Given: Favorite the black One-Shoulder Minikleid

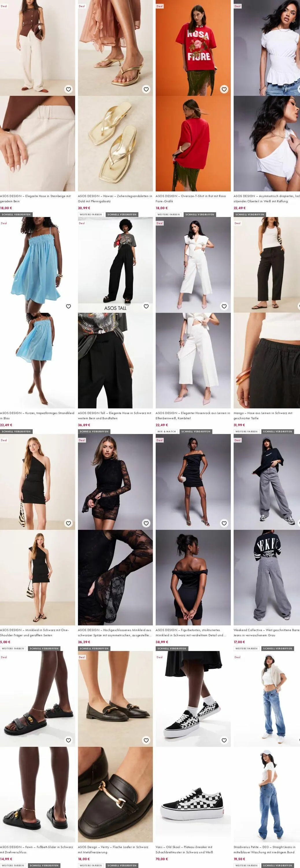Looking at the screenshot, I should pyautogui.click(x=68, y=523).
